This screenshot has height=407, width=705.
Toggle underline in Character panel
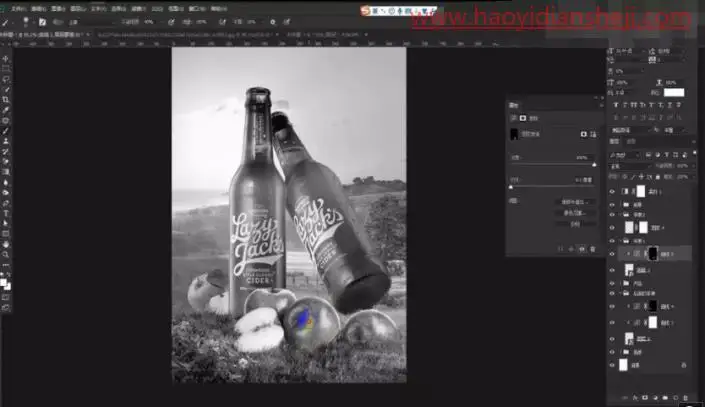[670, 105]
